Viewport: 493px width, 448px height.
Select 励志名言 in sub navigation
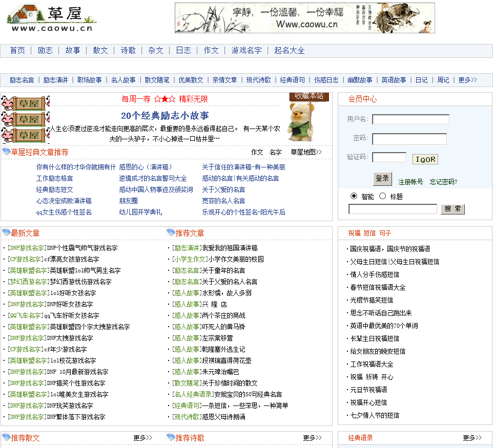coord(22,80)
